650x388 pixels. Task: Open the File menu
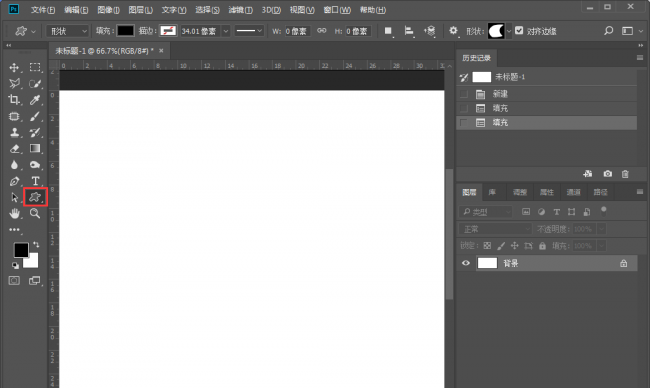(x=43, y=10)
